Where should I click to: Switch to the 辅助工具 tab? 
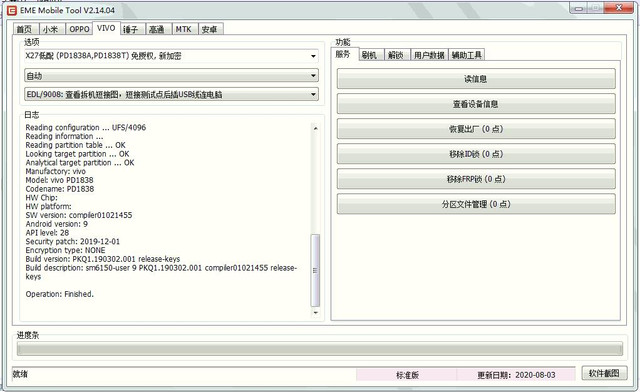(x=467, y=55)
